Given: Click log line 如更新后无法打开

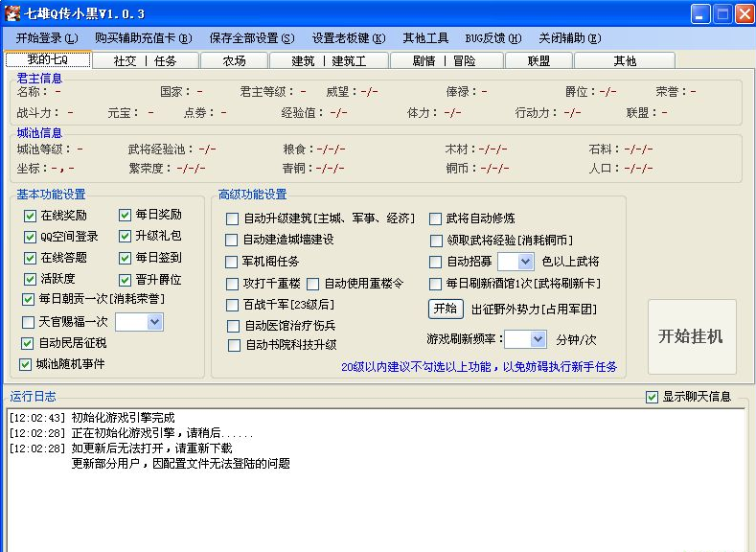Looking at the screenshot, I should 121,448.
